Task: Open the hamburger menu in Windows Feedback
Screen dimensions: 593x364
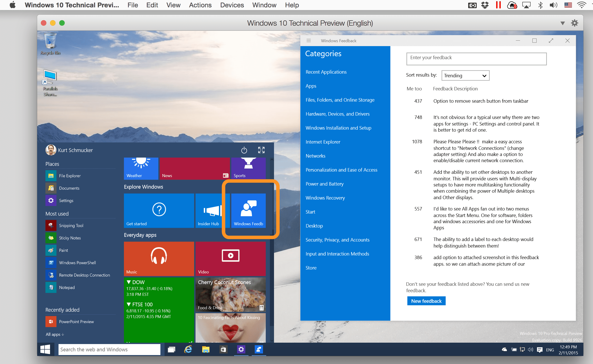Action: (308, 41)
